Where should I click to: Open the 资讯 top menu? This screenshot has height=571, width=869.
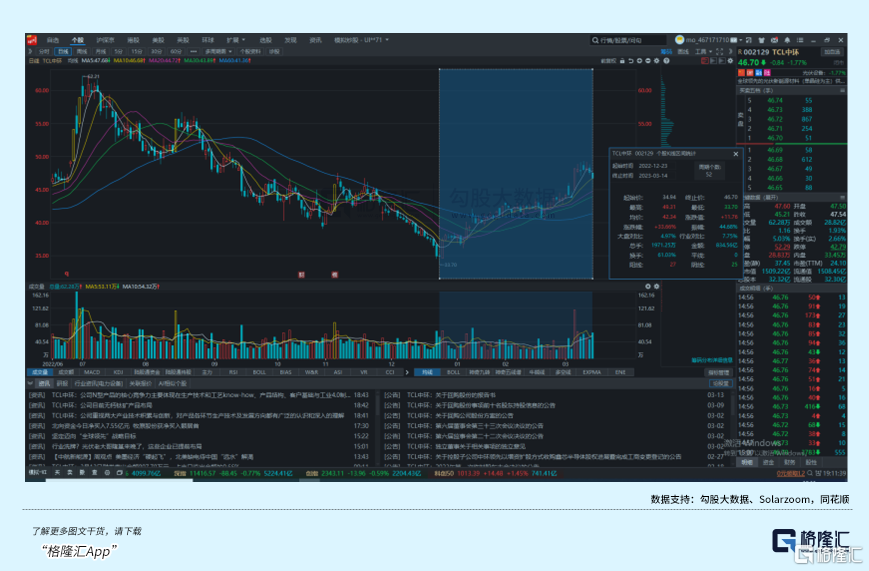(x=315, y=40)
